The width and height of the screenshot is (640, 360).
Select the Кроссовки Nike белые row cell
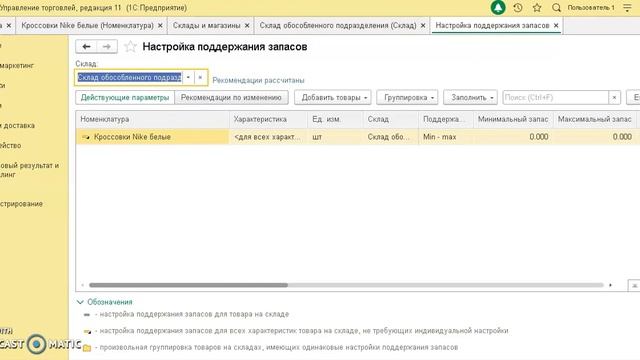(x=152, y=137)
